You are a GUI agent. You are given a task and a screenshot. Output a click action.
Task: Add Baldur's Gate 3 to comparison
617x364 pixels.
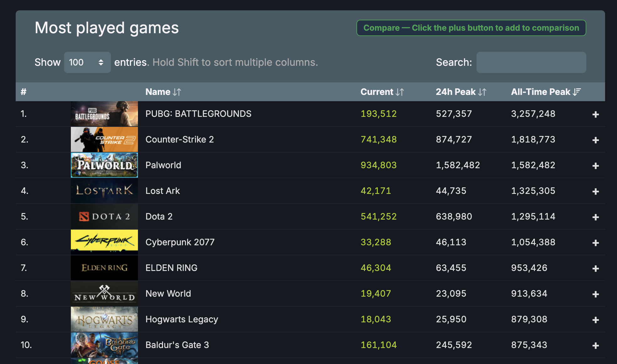coord(596,346)
